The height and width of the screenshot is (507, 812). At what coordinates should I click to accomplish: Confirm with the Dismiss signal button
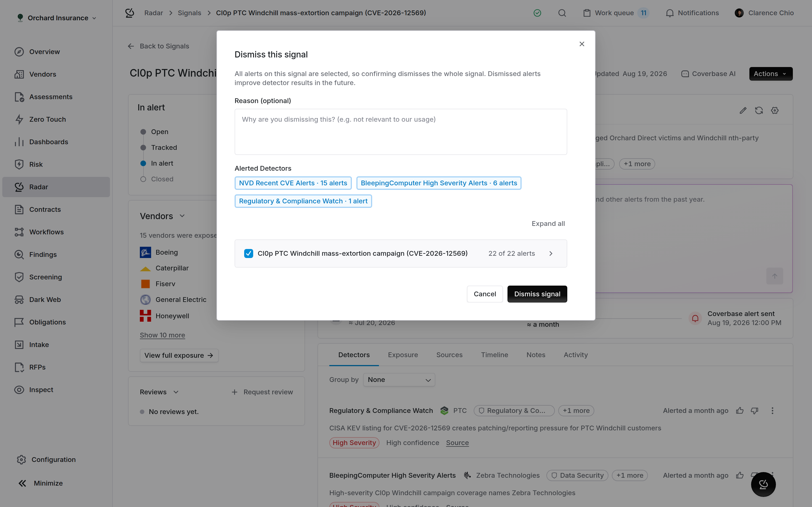click(537, 294)
